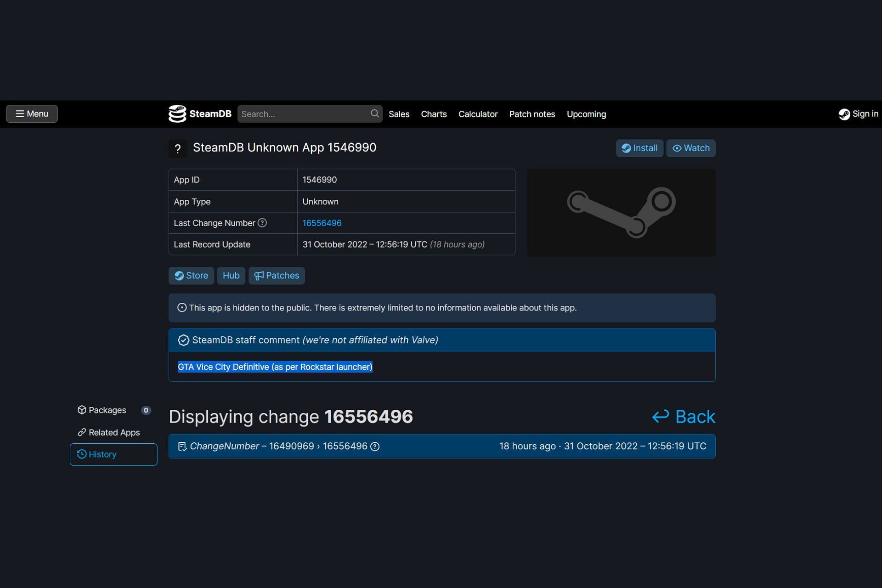Click the Packages icon in sidebar
Image resolution: width=882 pixels, height=588 pixels.
[81, 410]
